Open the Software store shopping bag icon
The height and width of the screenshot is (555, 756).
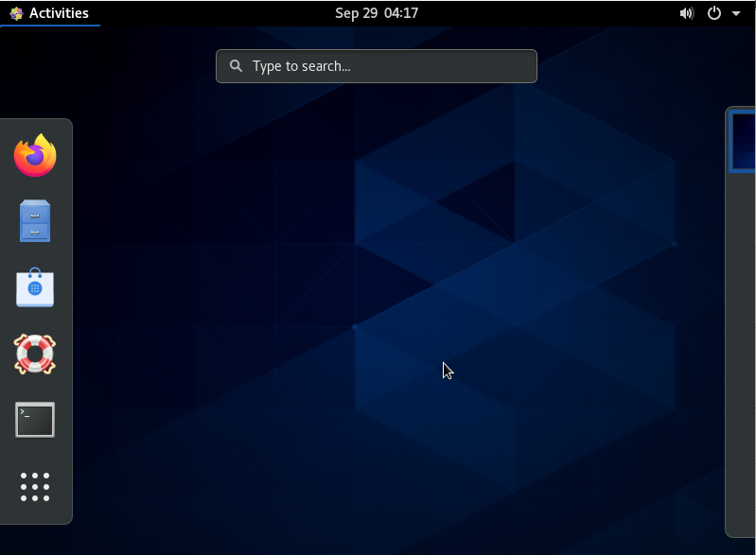point(35,287)
